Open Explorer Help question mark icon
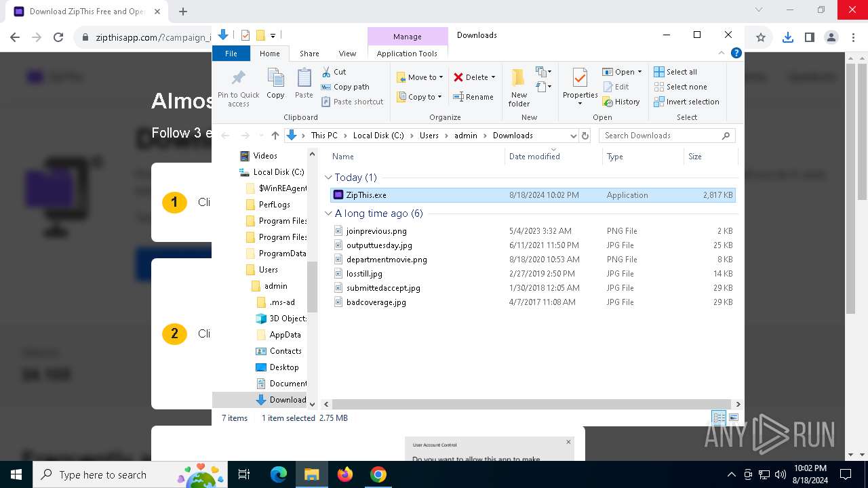Viewport: 868px width, 488px height. click(736, 53)
